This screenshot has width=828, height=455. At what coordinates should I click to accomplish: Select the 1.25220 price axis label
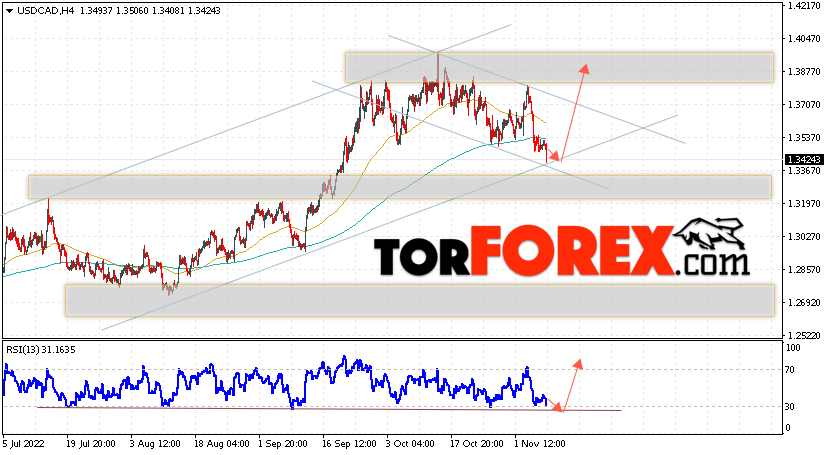[x=803, y=336]
